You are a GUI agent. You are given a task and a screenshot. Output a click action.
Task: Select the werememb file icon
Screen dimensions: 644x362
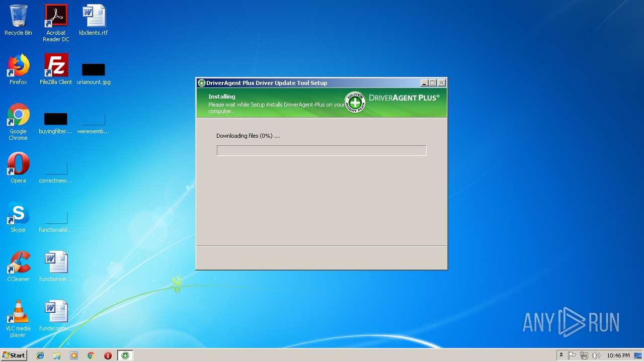[94, 124]
